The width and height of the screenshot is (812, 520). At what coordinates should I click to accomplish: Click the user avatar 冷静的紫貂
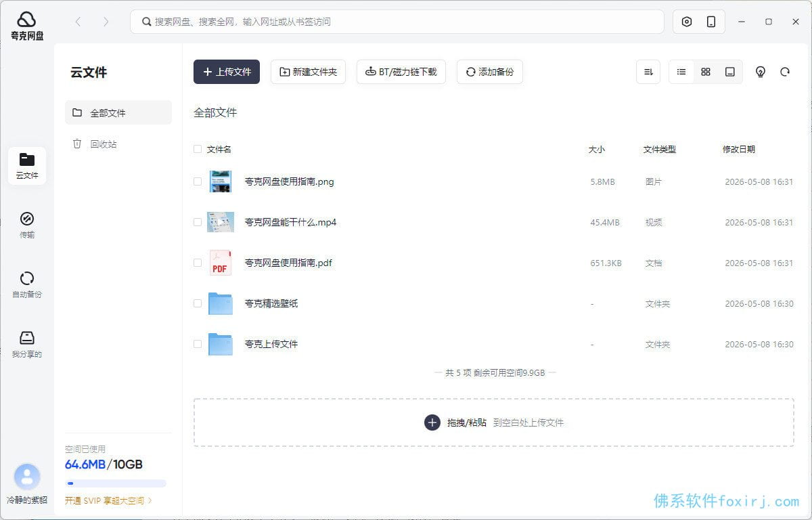(27, 477)
